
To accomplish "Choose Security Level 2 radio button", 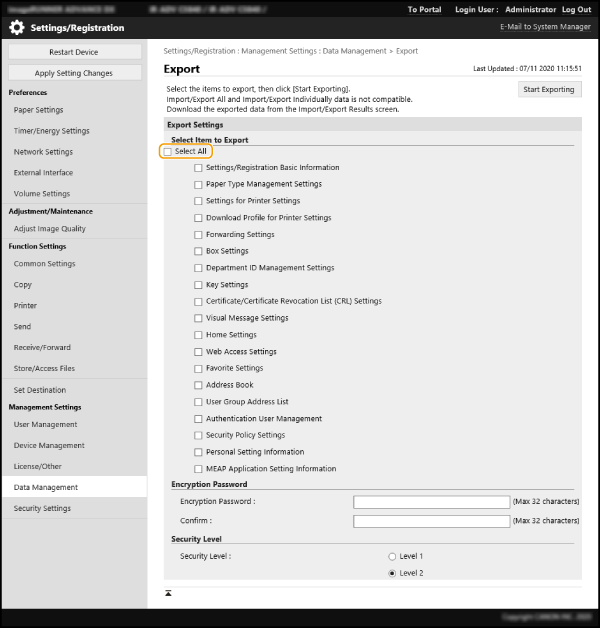I will pos(391,573).
